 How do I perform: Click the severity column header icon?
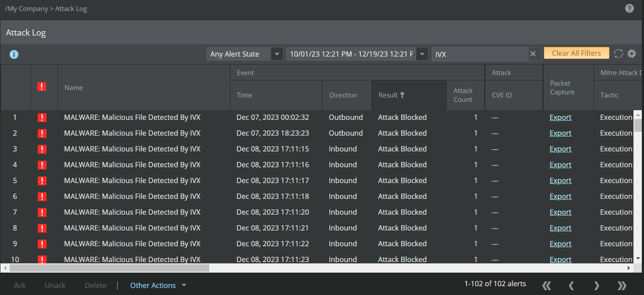[42, 87]
